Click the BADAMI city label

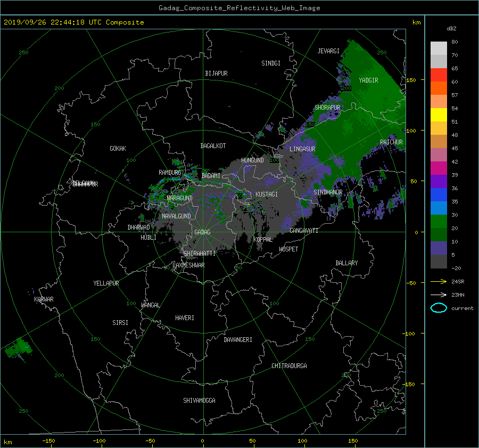click(x=211, y=176)
